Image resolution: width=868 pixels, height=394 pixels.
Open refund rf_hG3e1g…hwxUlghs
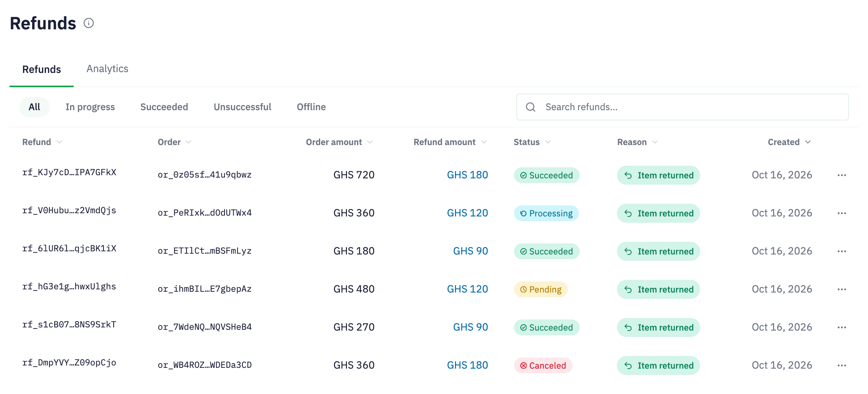point(69,287)
